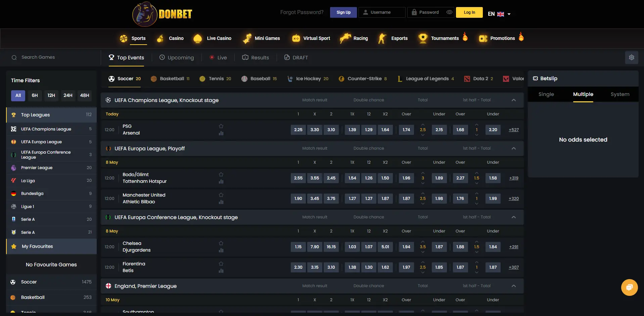
Task: Open stats chart for Manchester United match
Action: pyautogui.click(x=221, y=202)
